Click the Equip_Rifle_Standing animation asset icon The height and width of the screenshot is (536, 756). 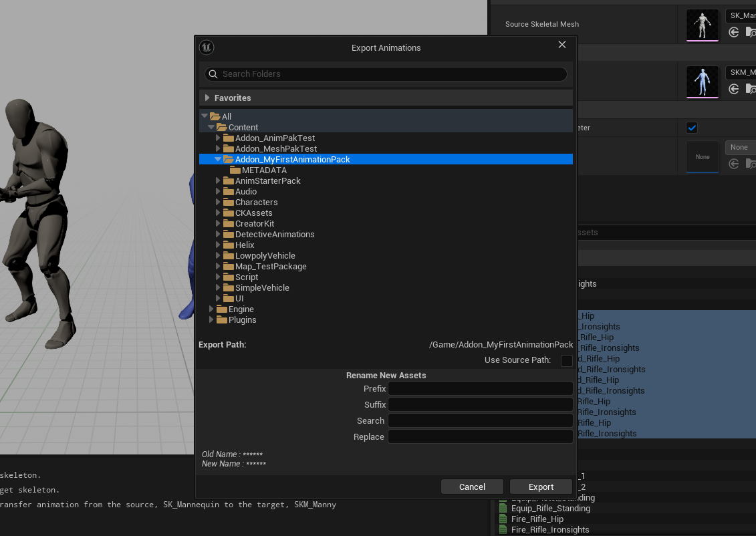click(x=504, y=509)
